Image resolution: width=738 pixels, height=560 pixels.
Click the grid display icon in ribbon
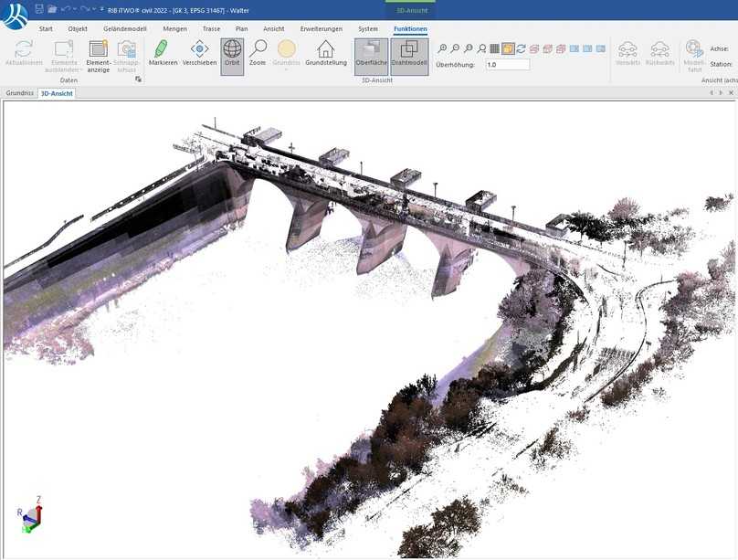tap(494, 48)
